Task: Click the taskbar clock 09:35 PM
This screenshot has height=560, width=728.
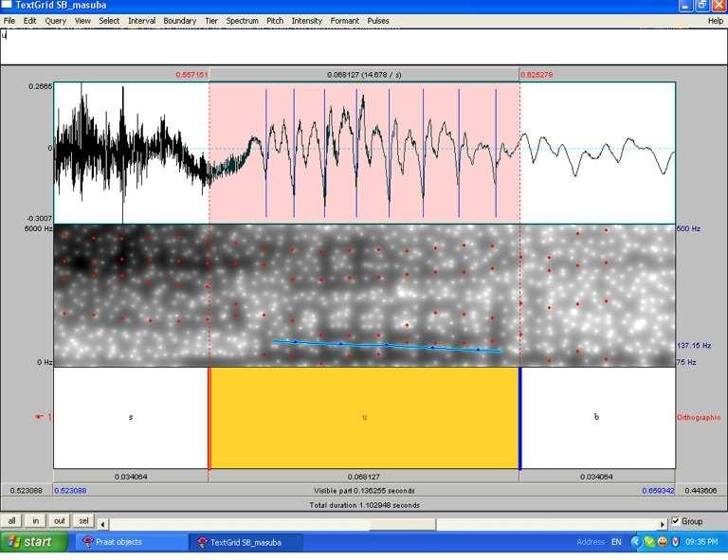Action: click(x=701, y=542)
